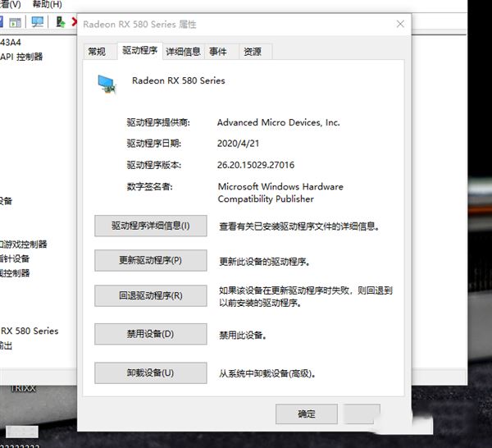Confirm with the 确定 button
This screenshot has width=492, height=448.
pos(307,414)
